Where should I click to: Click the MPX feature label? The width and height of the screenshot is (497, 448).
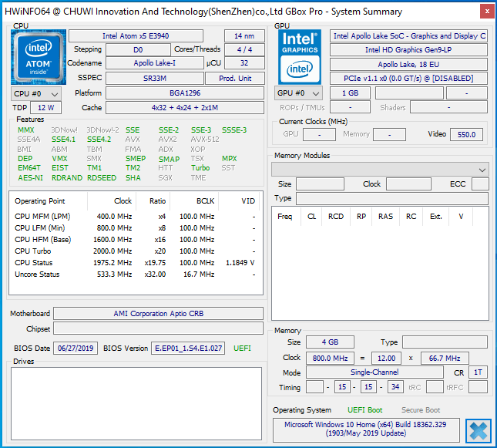[230, 158]
